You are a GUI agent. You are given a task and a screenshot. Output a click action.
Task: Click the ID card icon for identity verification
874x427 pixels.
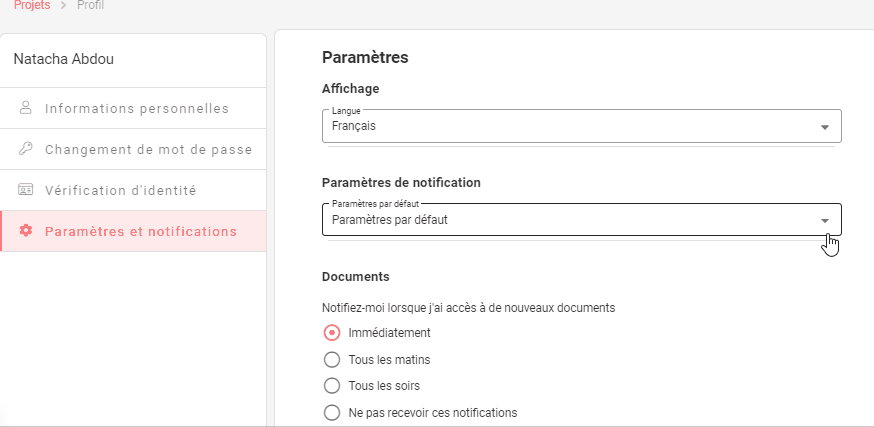pyautogui.click(x=26, y=190)
